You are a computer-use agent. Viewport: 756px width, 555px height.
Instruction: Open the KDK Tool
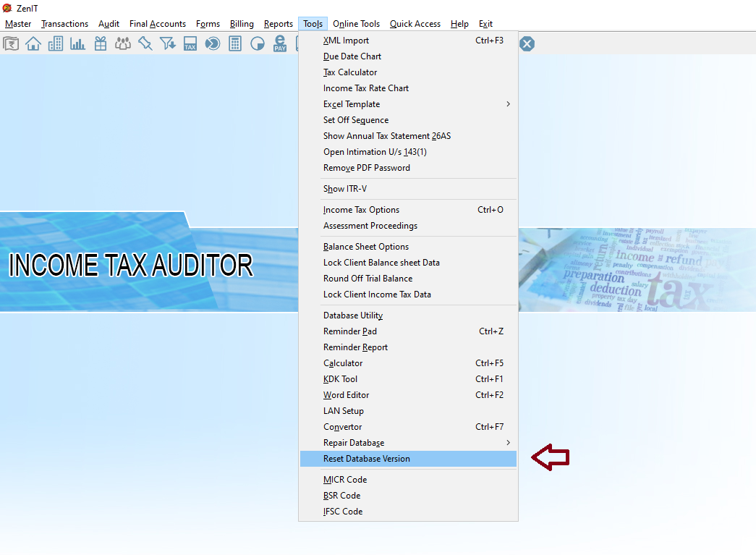(408, 379)
